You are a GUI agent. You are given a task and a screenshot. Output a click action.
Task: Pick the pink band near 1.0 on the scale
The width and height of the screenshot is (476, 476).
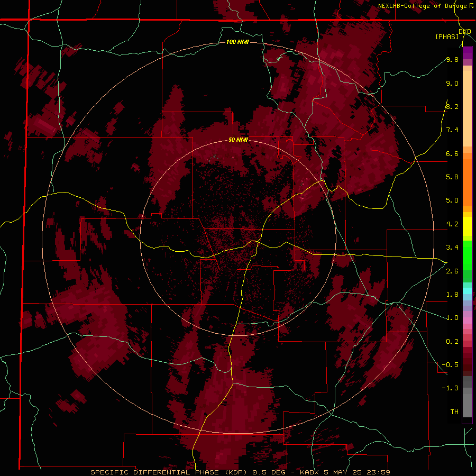tap(467, 320)
